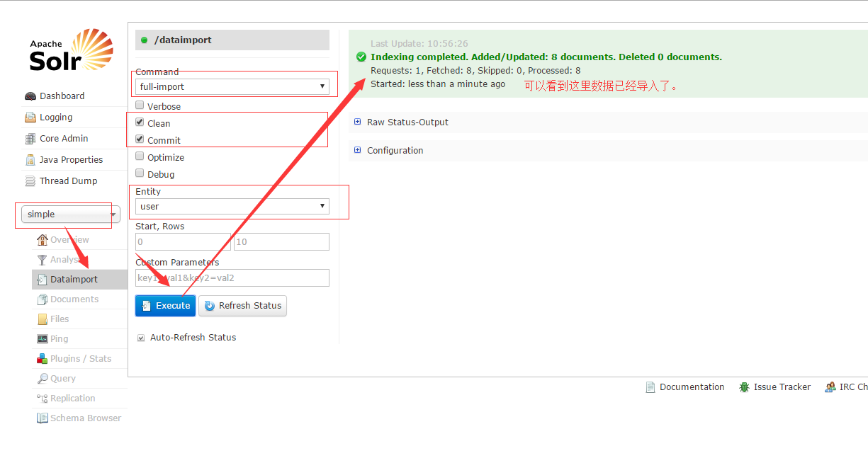The image size is (868, 475).
Task: Click the Refresh Status button
Action: 243,306
